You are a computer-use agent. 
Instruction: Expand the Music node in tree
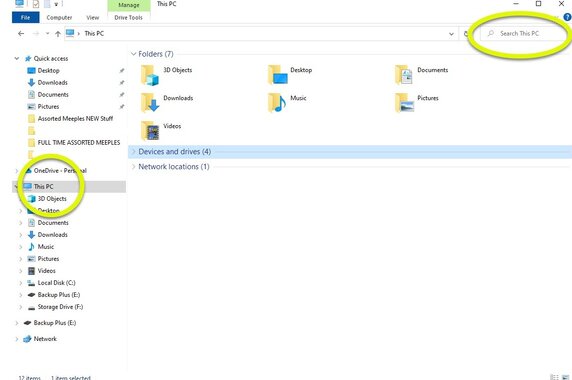(x=21, y=247)
